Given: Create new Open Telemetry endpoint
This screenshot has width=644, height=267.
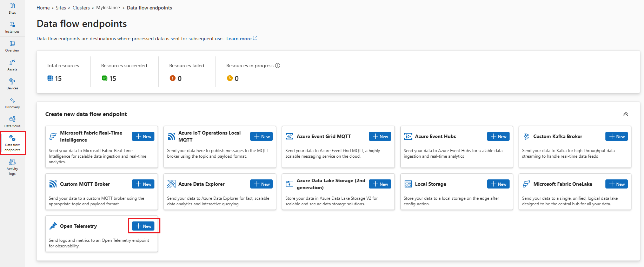Looking at the screenshot, I should click(143, 226).
